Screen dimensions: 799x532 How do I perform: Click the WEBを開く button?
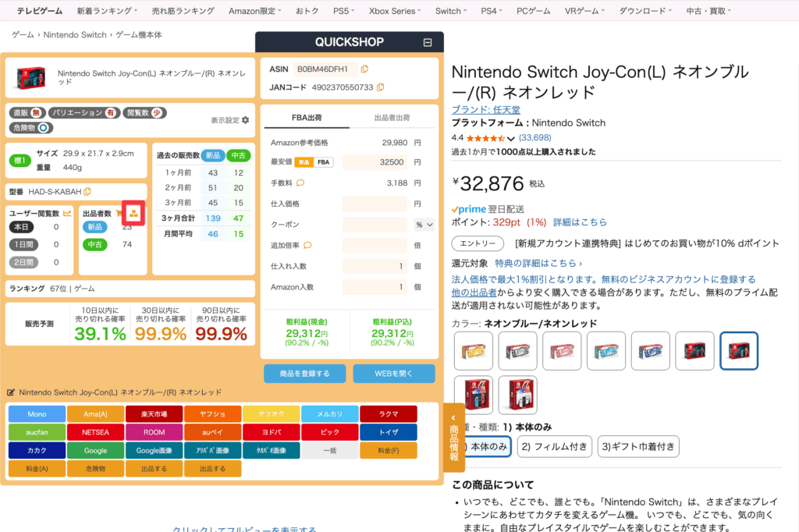(x=394, y=374)
